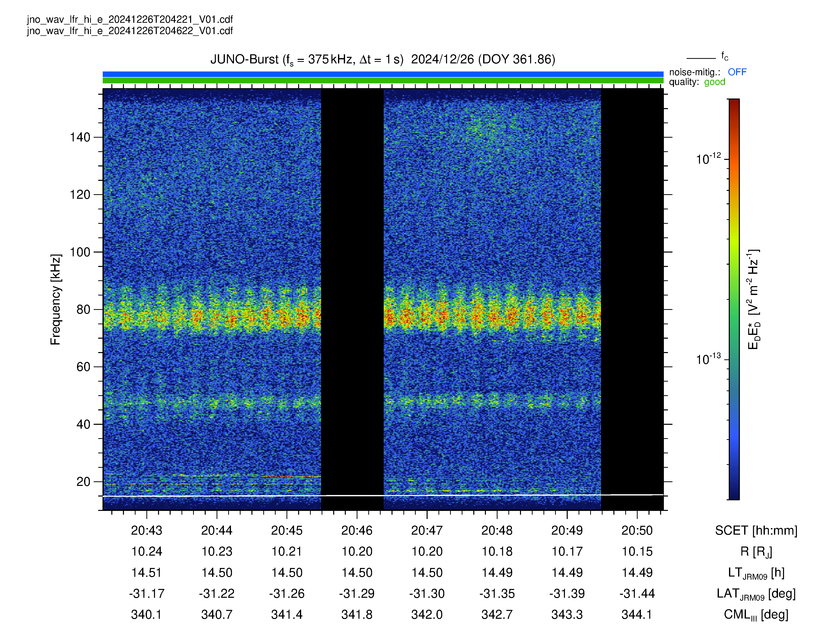Click the 20:49 time axis label
The height and width of the screenshot is (644, 833).
[x=567, y=530]
